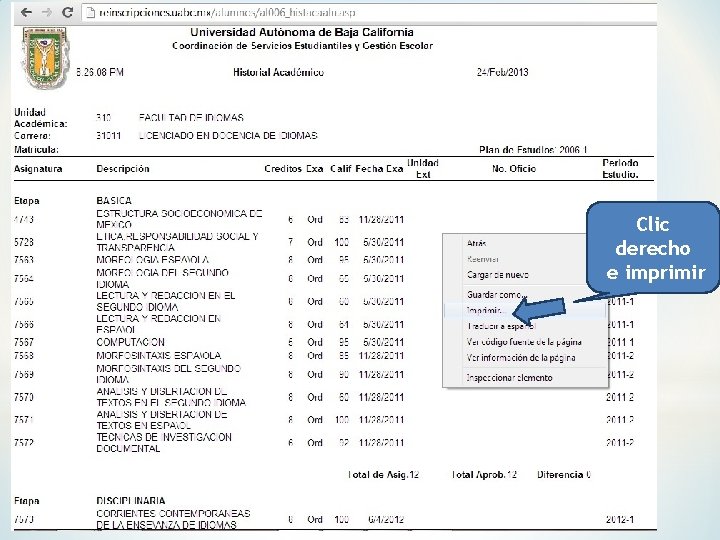Click the university crest logo
720x540 pixels.
[x=44, y=57]
